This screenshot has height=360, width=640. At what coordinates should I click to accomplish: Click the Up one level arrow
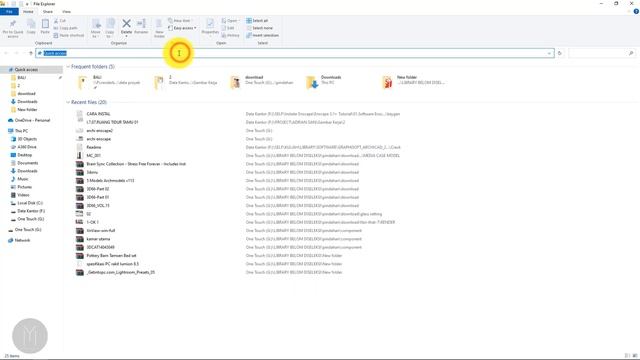(31, 53)
